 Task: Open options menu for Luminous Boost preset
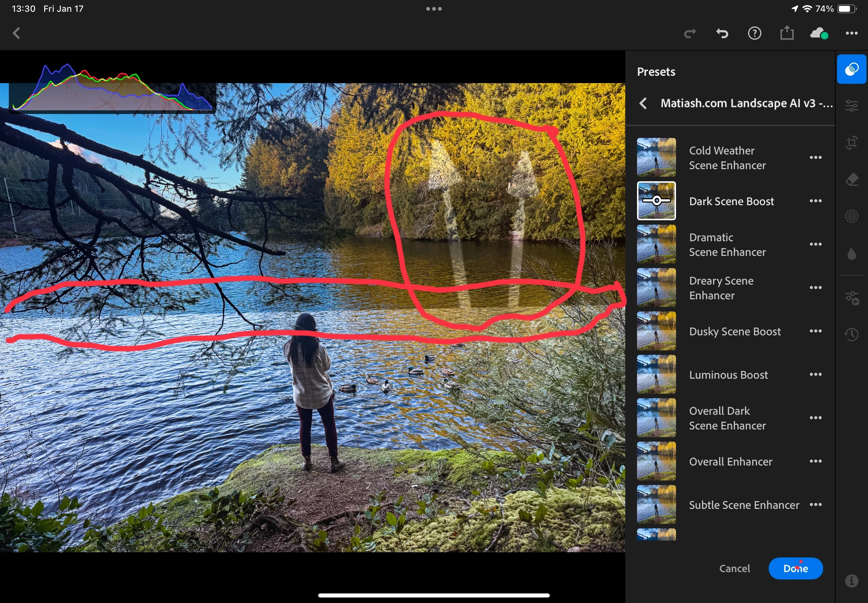coord(815,374)
